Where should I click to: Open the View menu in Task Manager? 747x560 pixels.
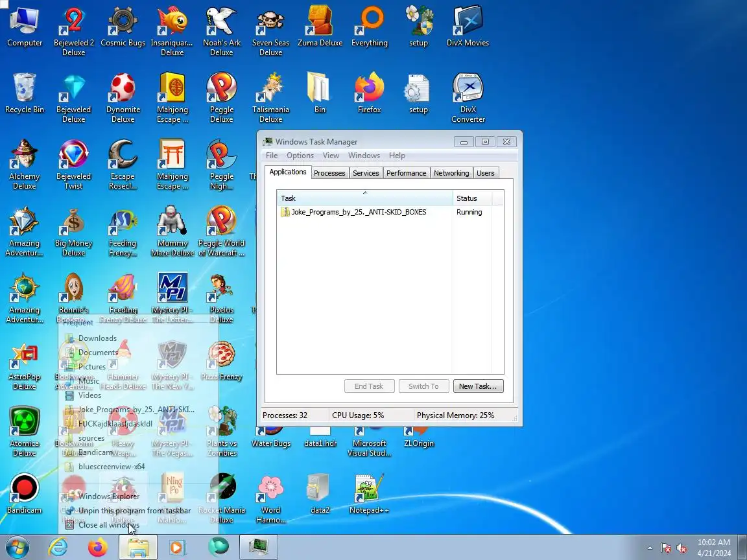[x=331, y=156]
